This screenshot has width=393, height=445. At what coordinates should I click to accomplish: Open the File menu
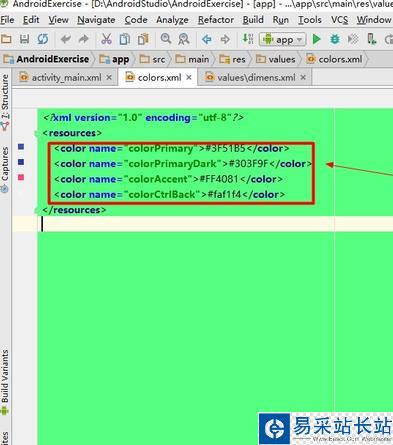coord(7,20)
